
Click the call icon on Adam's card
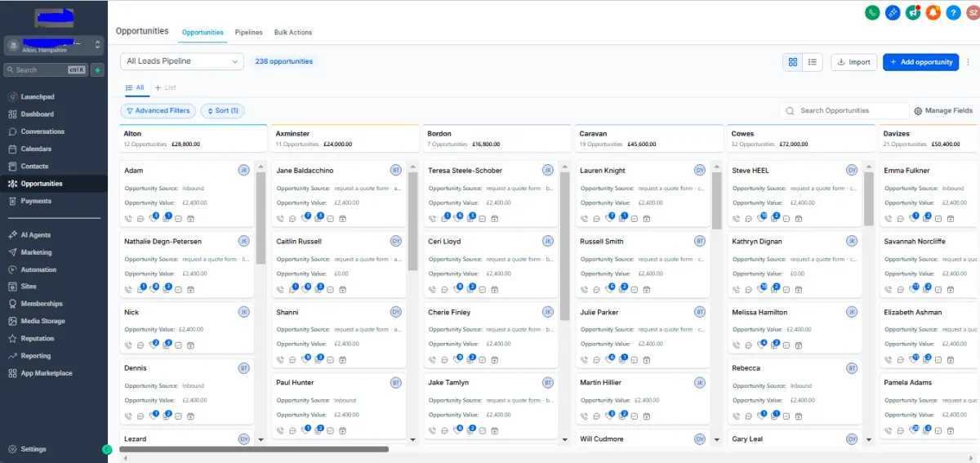[x=129, y=218]
